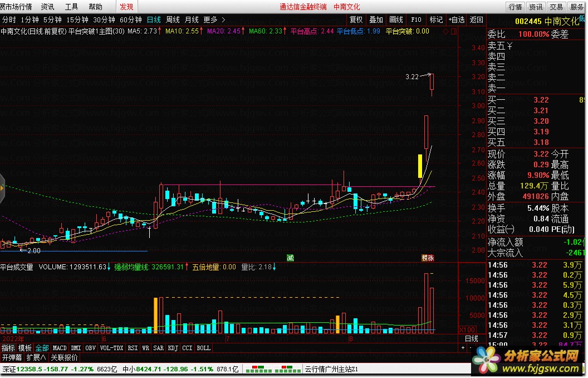Screen dimensions: 588x378
Task: Click the second red-green signal indicator in the status bar
Action: click(x=288, y=370)
